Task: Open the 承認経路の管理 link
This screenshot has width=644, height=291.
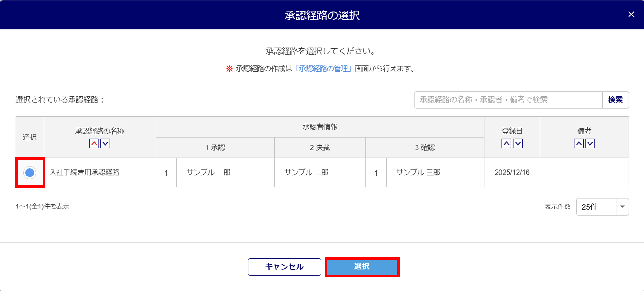Action: pos(323,69)
